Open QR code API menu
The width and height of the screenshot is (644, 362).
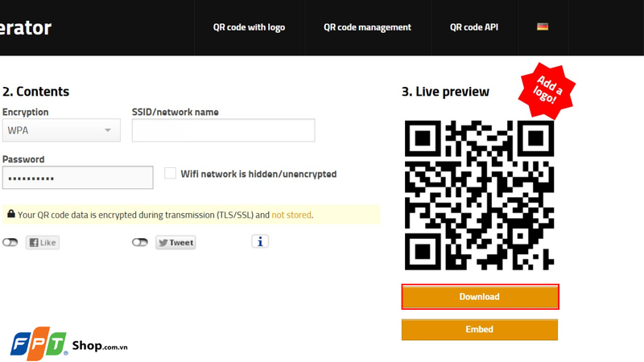click(474, 27)
